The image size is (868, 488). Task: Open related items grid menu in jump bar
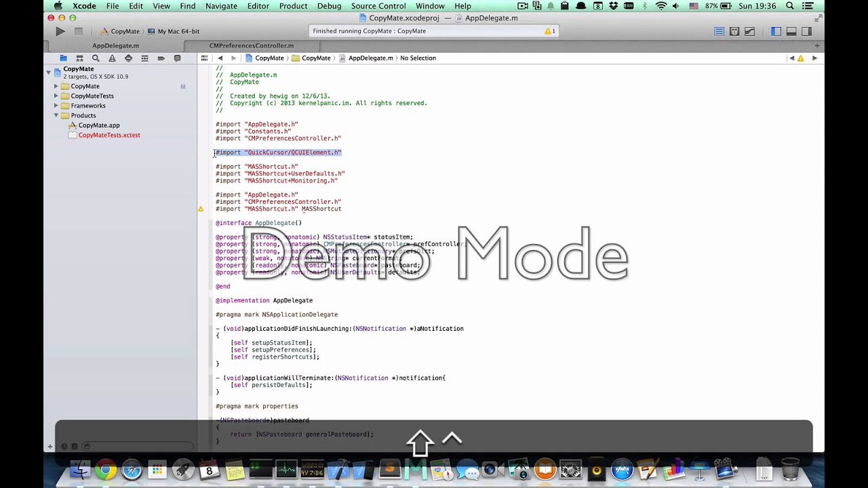click(204, 58)
